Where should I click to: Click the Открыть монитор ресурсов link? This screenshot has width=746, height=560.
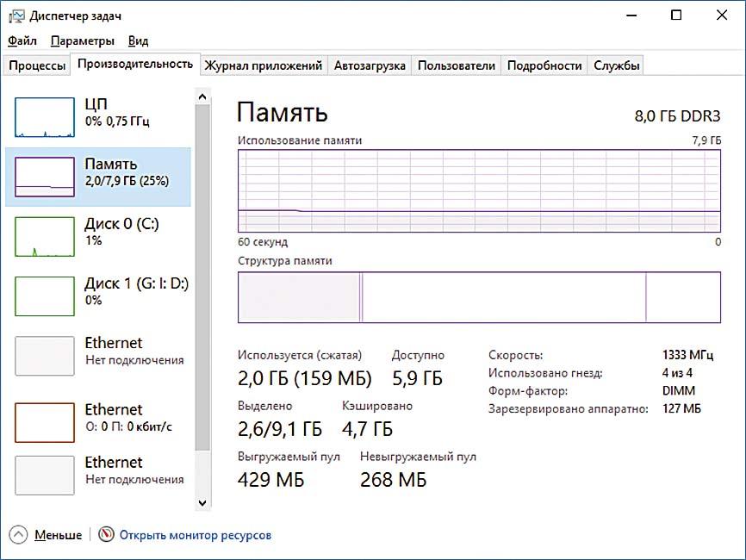[196, 535]
